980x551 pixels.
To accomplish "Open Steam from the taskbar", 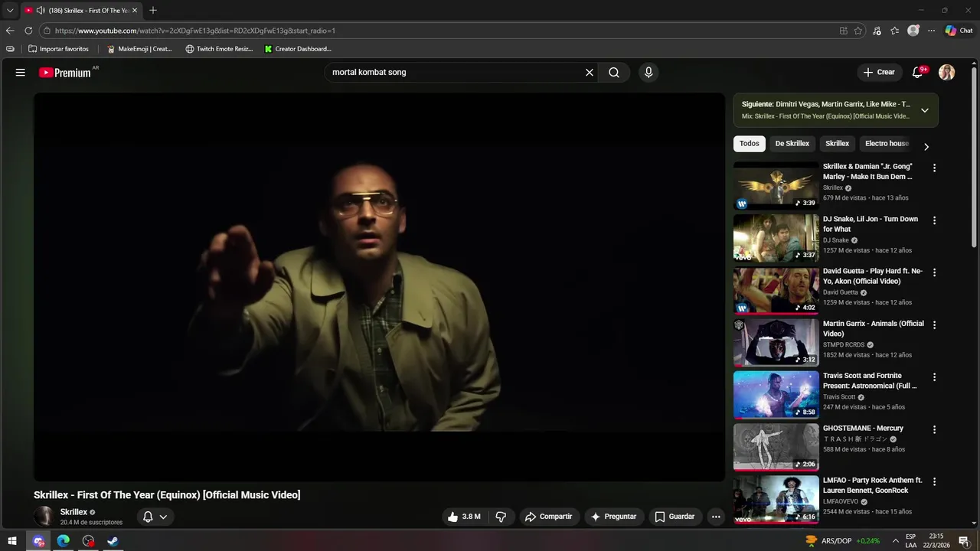I will [x=113, y=541].
